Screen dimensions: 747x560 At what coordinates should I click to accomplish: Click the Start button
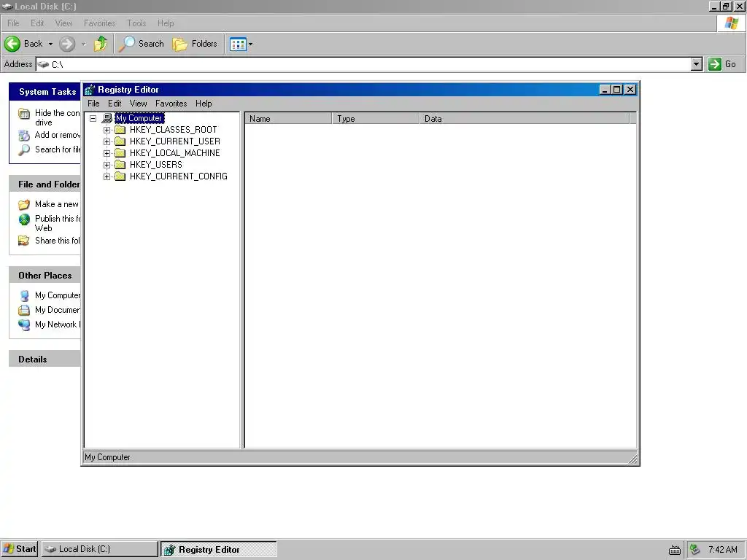[x=19, y=549]
